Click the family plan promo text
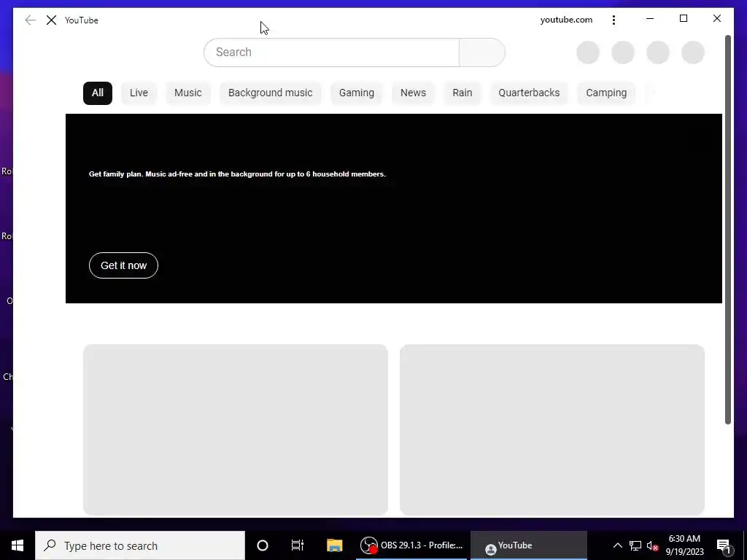This screenshot has height=560, width=747. point(237,174)
